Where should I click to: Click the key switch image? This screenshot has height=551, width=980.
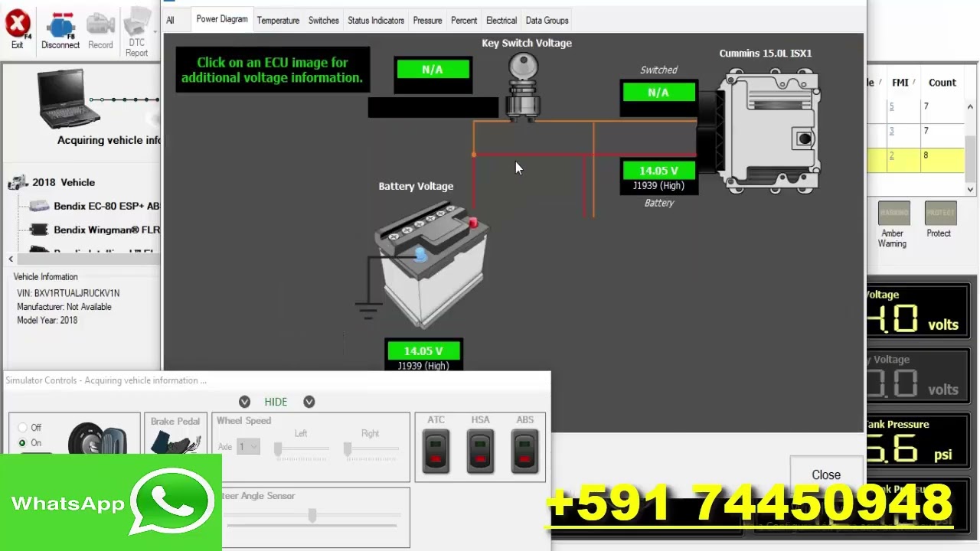[x=524, y=89]
